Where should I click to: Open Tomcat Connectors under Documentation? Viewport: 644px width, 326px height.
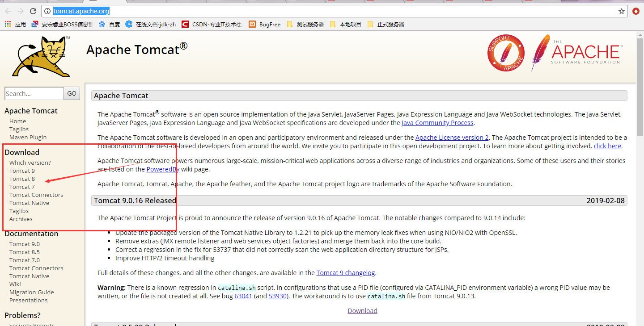(36, 268)
